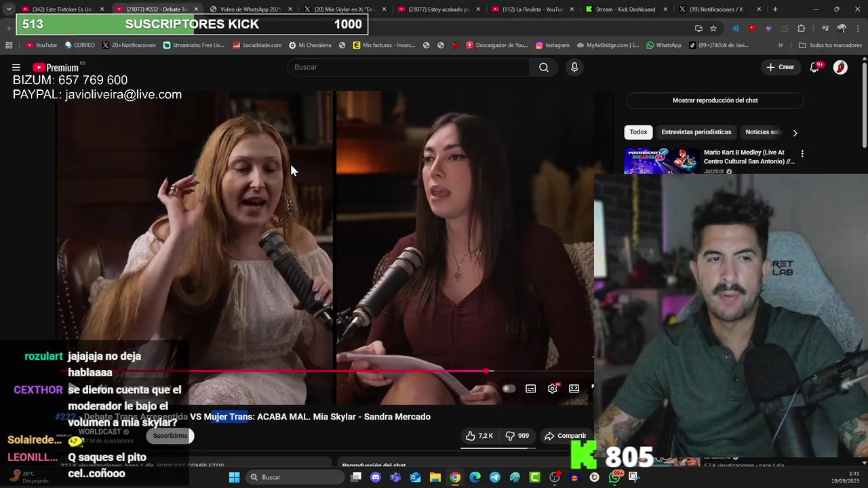Click the taskbar Buscar search box

(x=294, y=477)
